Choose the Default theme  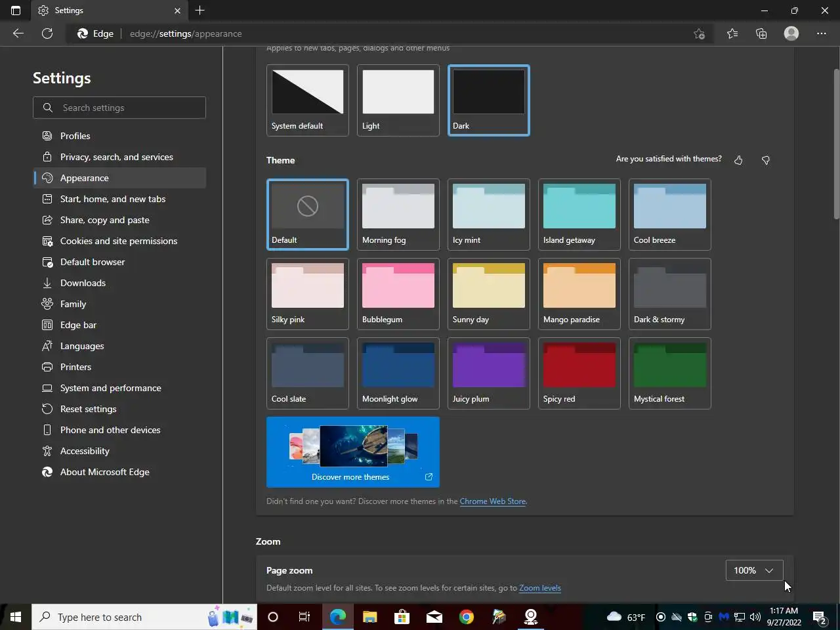click(x=307, y=215)
